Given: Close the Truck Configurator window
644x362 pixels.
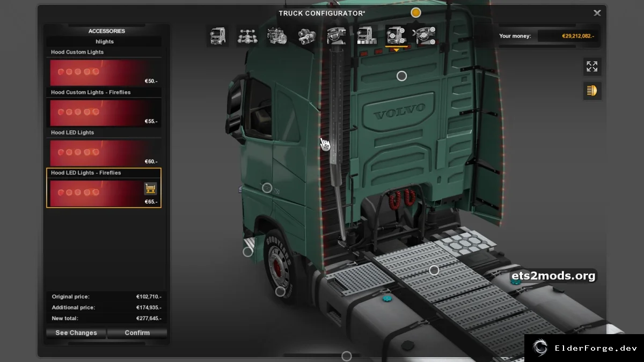Looking at the screenshot, I should click(597, 13).
